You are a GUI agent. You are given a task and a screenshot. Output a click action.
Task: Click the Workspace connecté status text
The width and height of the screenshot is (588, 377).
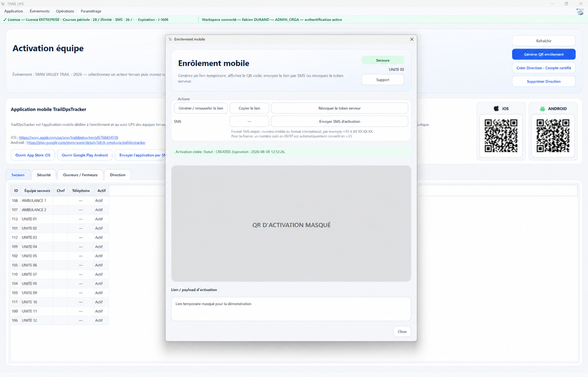[x=272, y=20]
